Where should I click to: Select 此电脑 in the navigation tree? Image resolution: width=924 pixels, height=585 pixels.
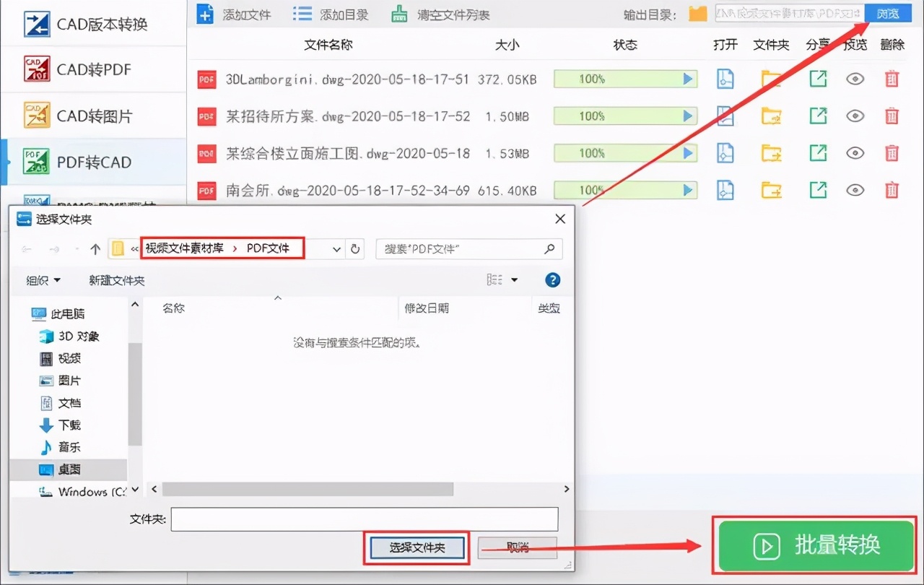coord(59,313)
